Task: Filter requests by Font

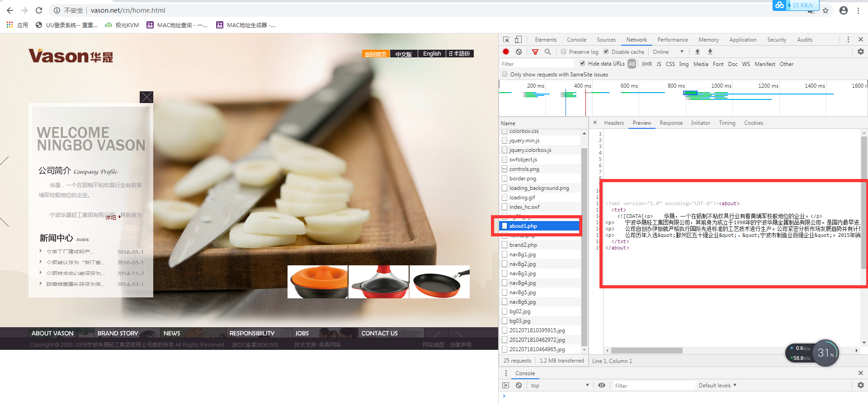Action: click(718, 64)
